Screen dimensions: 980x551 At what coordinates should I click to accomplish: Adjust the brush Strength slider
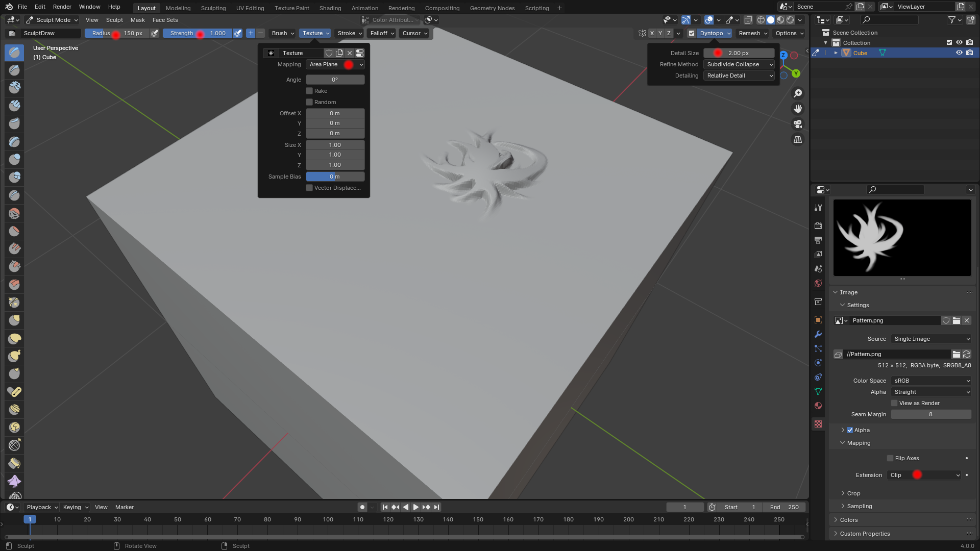point(198,33)
